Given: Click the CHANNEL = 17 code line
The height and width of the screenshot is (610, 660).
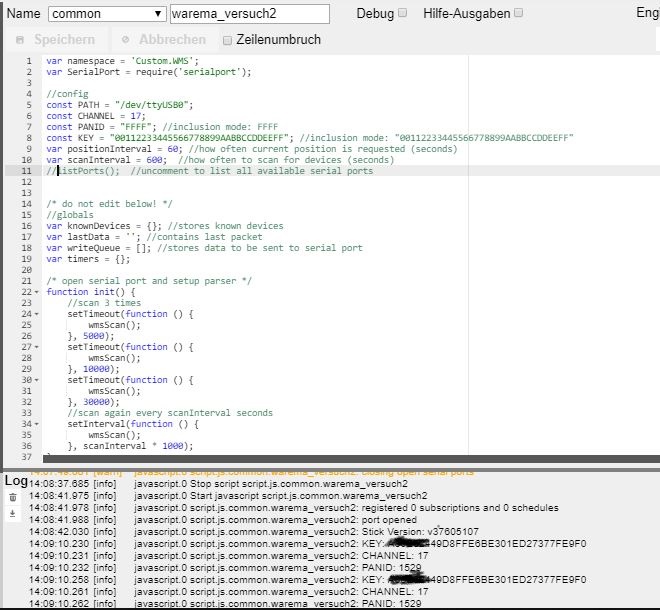Looking at the screenshot, I should click(96, 116).
